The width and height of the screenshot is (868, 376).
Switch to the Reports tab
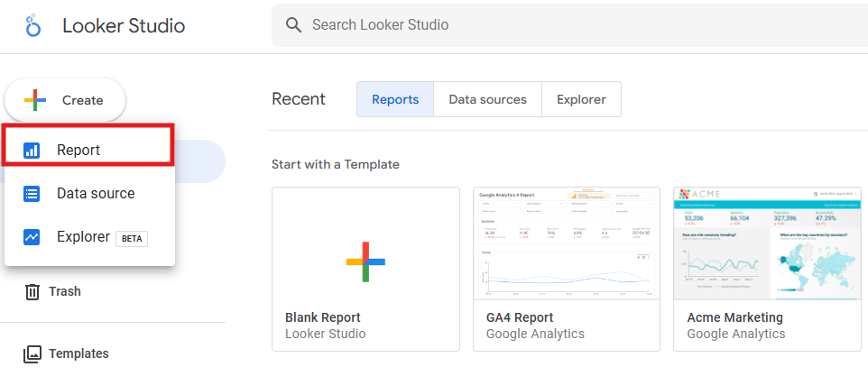pos(395,99)
